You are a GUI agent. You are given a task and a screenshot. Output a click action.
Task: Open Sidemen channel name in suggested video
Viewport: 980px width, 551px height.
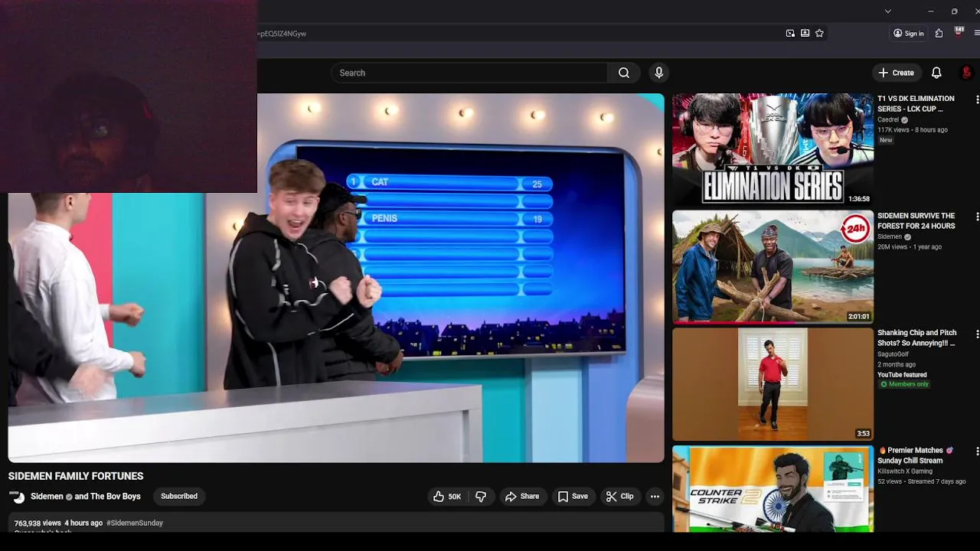pyautogui.click(x=890, y=237)
